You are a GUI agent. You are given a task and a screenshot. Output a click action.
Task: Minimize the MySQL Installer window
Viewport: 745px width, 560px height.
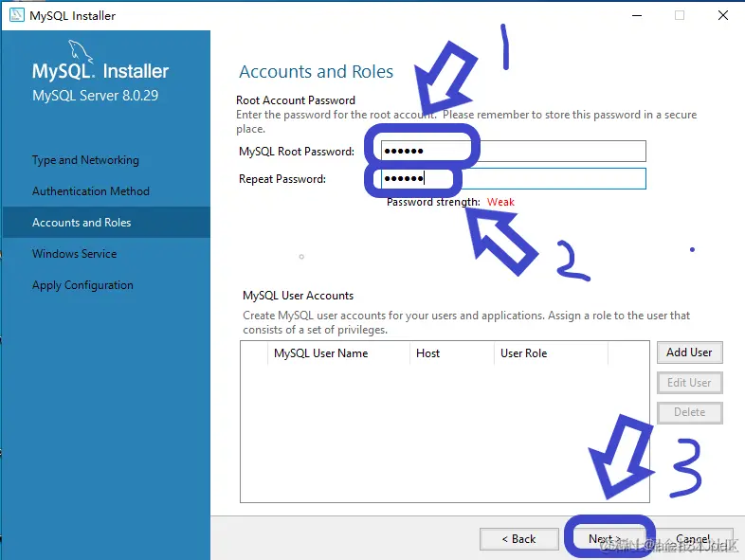(637, 15)
